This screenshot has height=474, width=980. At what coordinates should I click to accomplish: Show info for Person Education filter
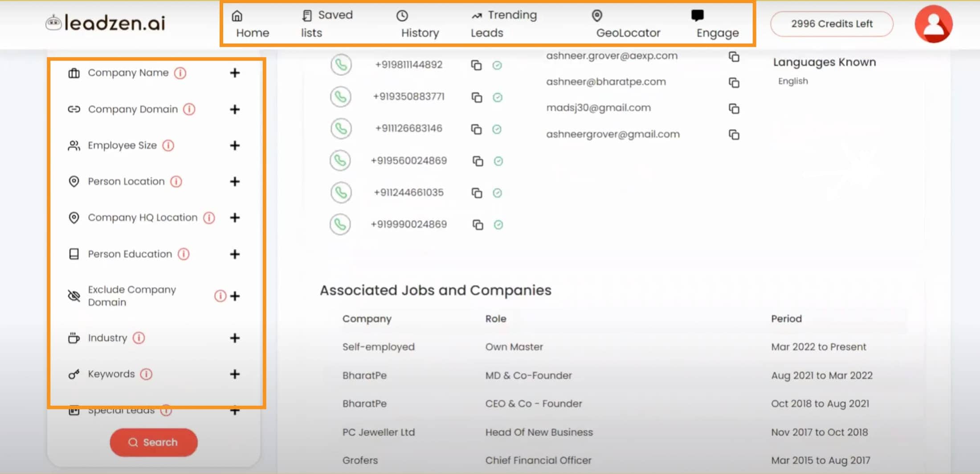click(x=184, y=254)
